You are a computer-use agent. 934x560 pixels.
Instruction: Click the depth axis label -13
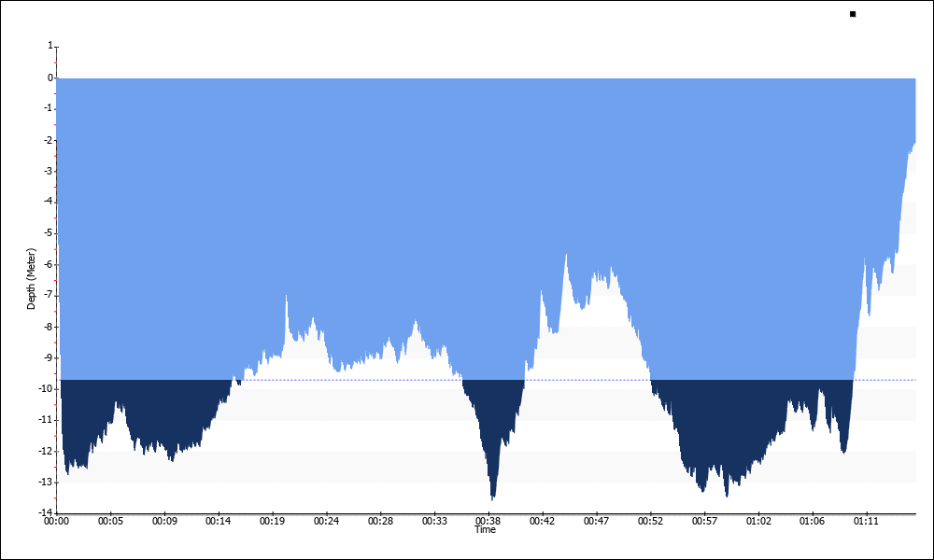(47, 482)
